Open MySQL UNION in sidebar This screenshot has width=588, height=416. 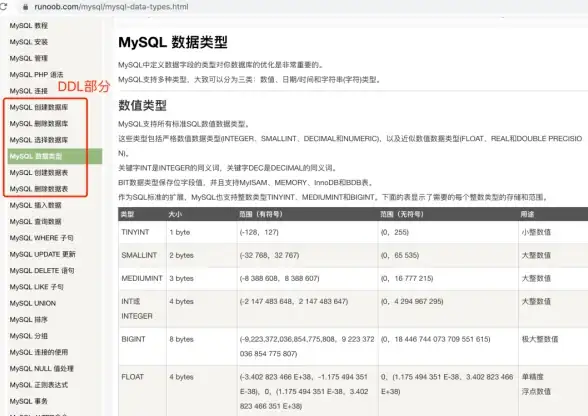33,303
